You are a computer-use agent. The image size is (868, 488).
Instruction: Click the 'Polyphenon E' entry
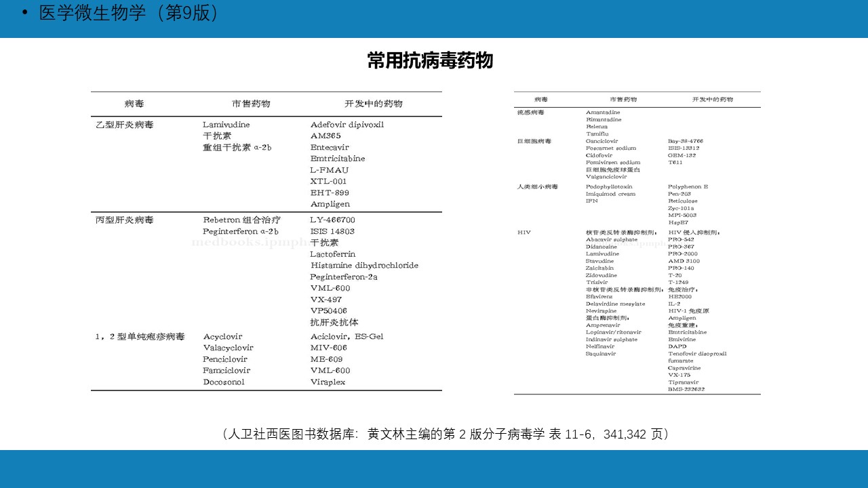click(688, 186)
